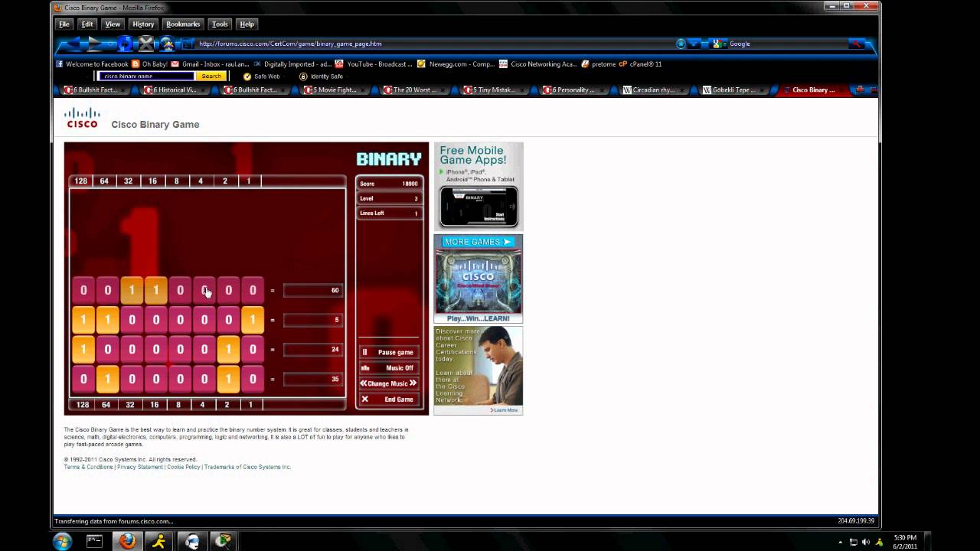Switch to the Göbekli Tepe tab
The image size is (980, 551).
tap(733, 90)
